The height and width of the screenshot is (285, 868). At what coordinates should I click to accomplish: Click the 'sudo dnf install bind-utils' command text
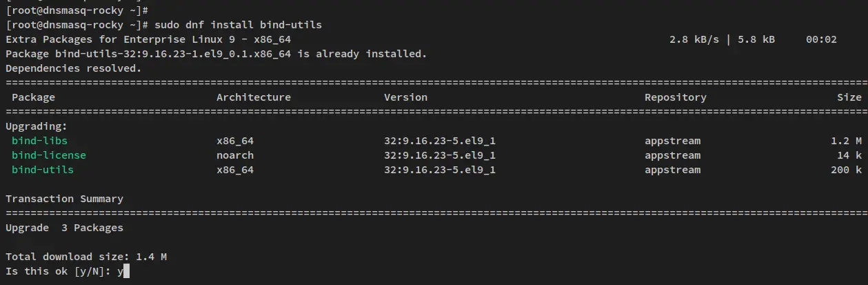tap(228, 25)
